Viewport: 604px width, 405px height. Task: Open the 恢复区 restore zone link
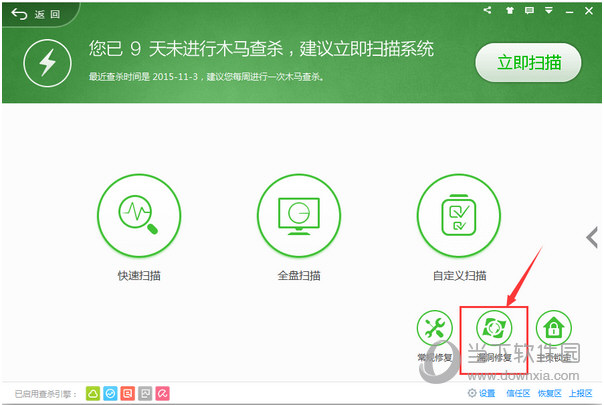[x=550, y=394]
